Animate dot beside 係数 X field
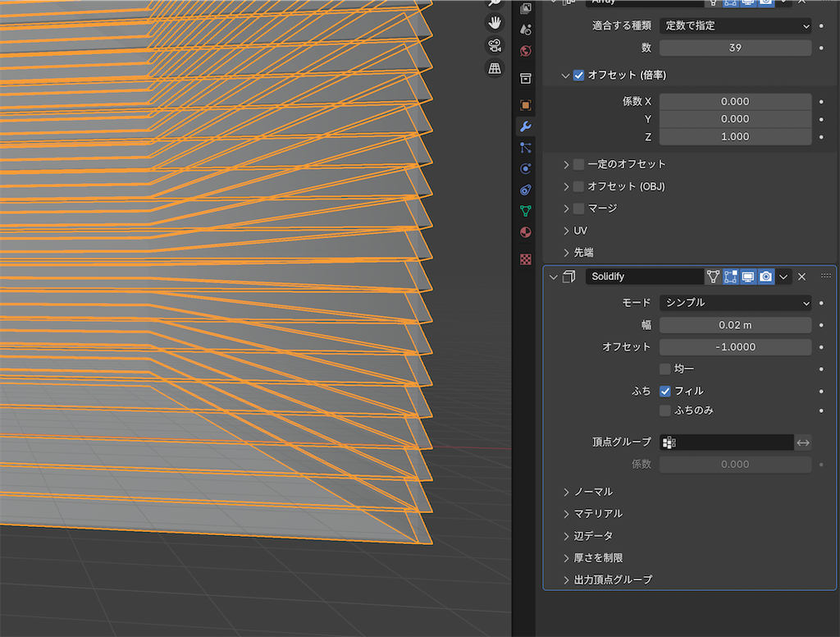This screenshot has width=840, height=637. 821,101
